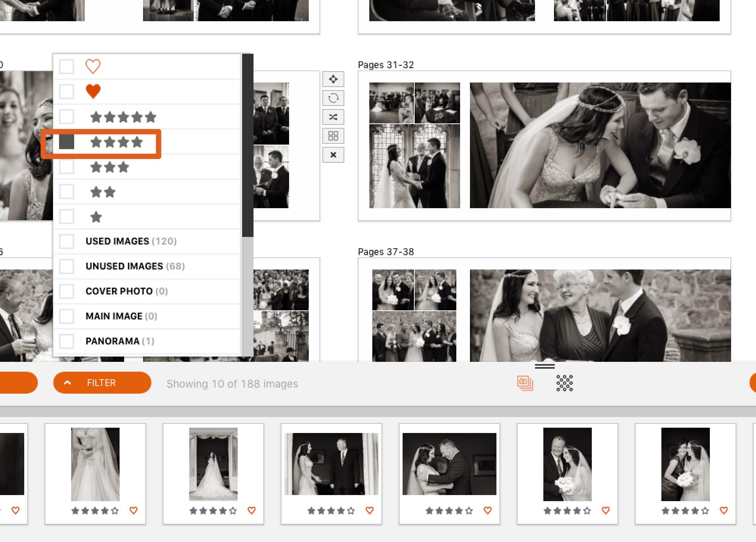Click star rating under bride hugging father thumbnail

click(x=449, y=511)
